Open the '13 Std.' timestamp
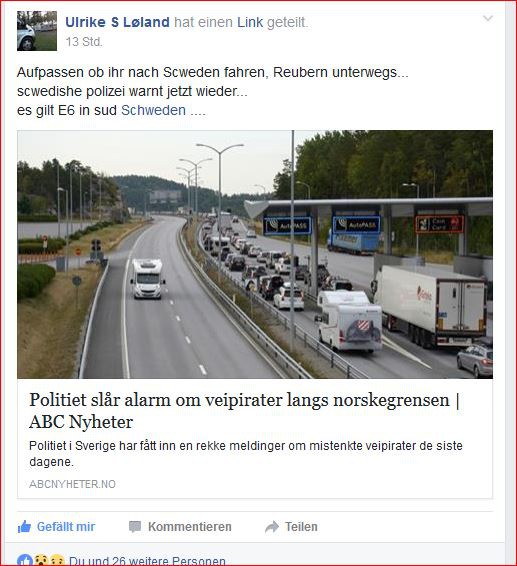517x566 pixels. (84, 42)
